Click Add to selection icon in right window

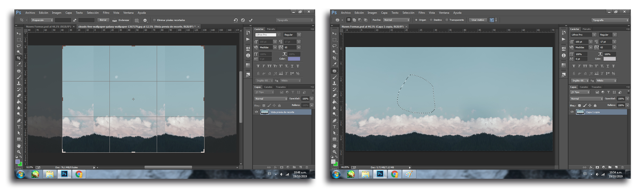pos(354,20)
